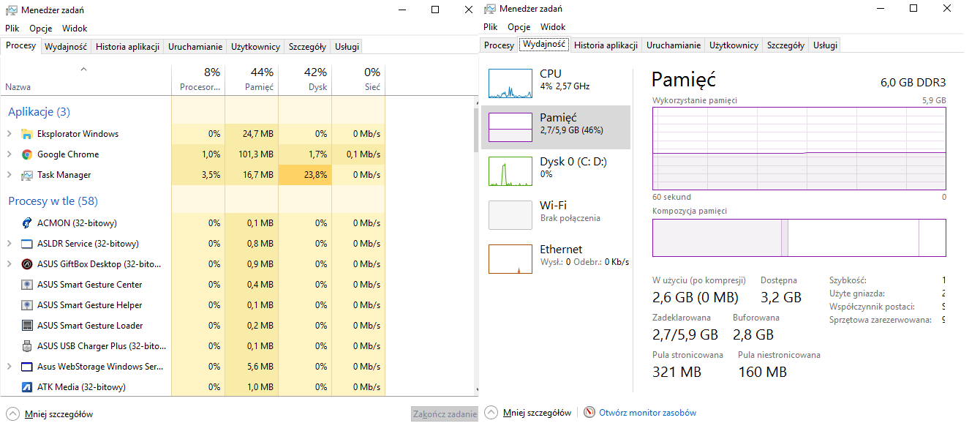
Task: Click the Zakończ zadanie button
Action: tap(445, 414)
